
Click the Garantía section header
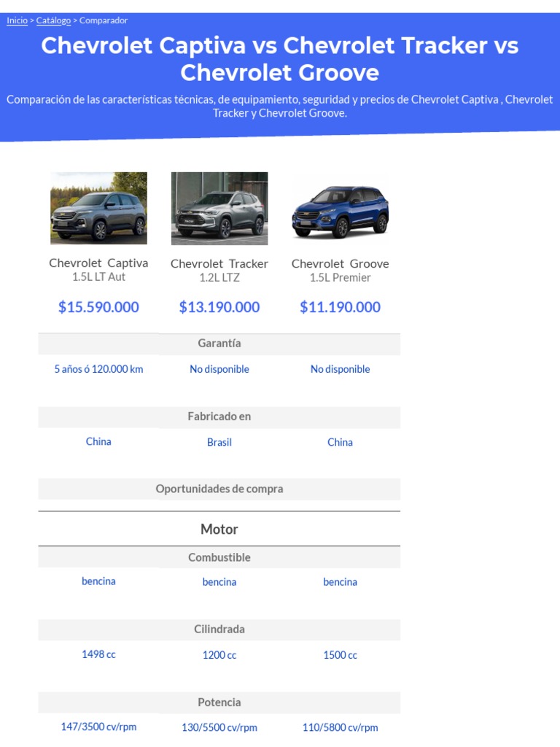tap(219, 344)
